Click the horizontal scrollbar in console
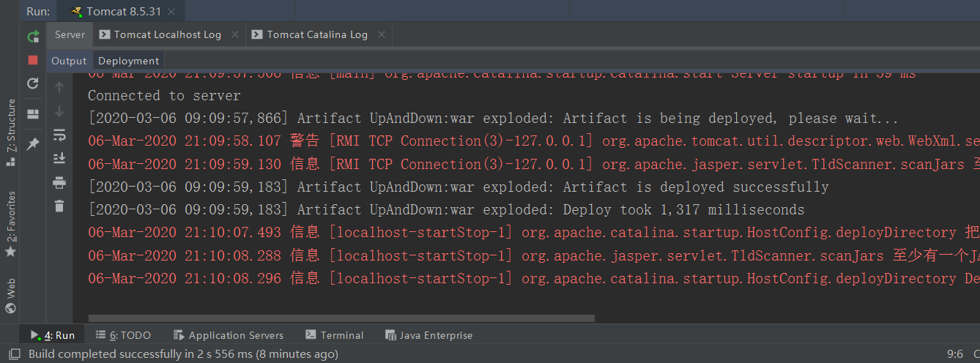980x363 pixels. [341, 318]
